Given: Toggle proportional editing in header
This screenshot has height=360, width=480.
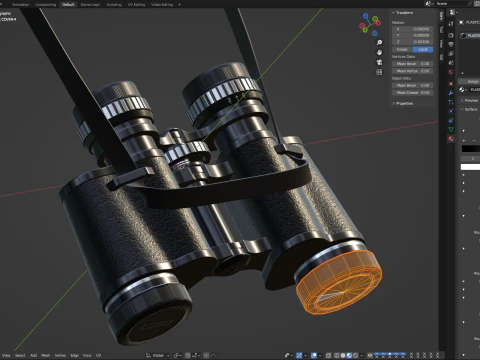Looking at the screenshot, I should tap(206, 355).
